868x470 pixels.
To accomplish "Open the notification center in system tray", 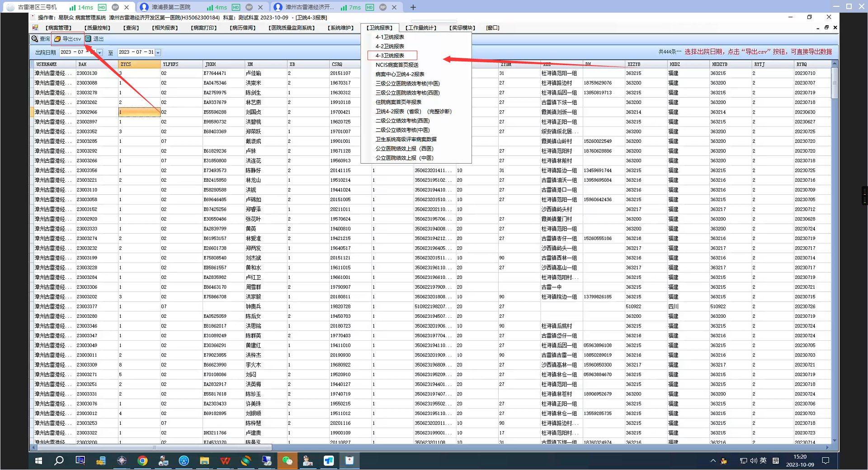I will 826,461.
